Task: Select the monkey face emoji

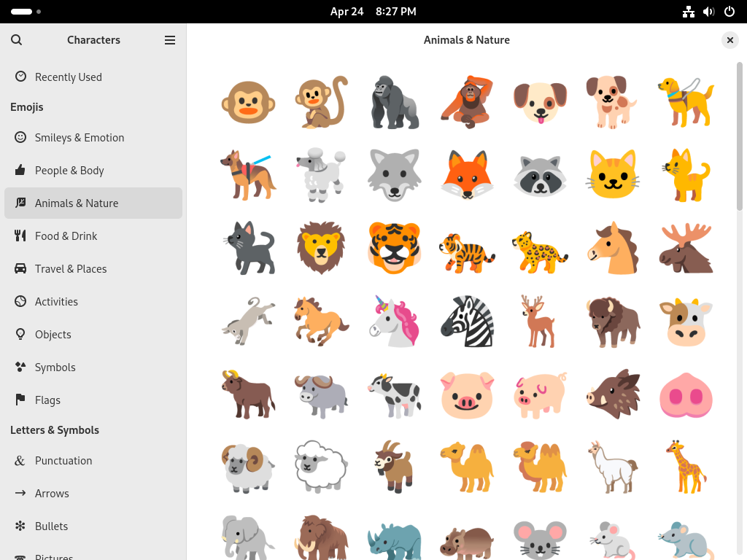Action: click(x=248, y=102)
